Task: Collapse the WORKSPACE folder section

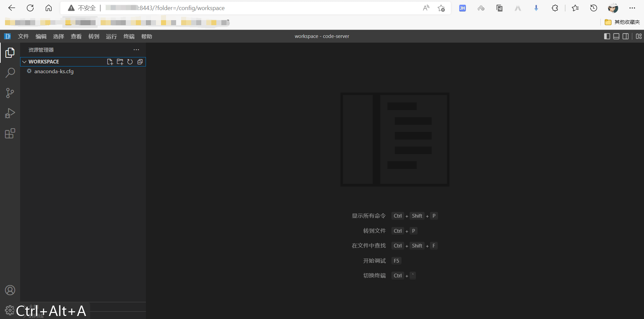Action: click(x=24, y=62)
